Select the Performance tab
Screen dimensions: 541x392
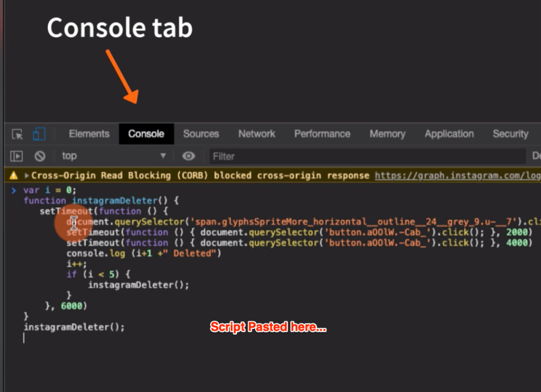[x=322, y=134]
